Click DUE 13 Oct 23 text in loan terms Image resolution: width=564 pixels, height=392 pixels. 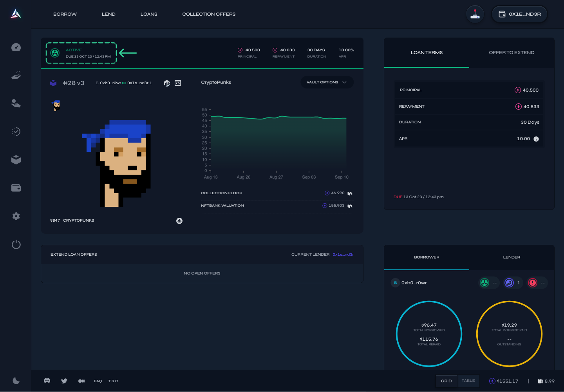pos(419,197)
